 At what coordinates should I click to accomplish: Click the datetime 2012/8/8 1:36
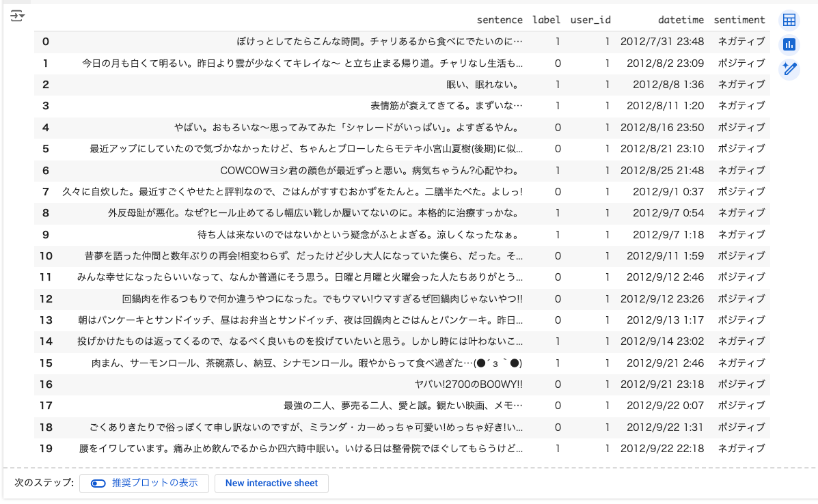pyautogui.click(x=668, y=85)
